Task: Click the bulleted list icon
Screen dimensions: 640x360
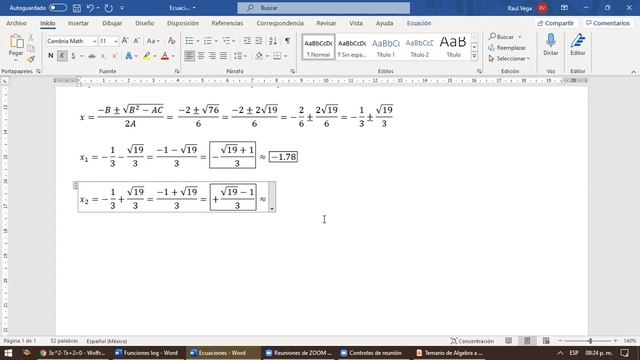Action: point(189,41)
